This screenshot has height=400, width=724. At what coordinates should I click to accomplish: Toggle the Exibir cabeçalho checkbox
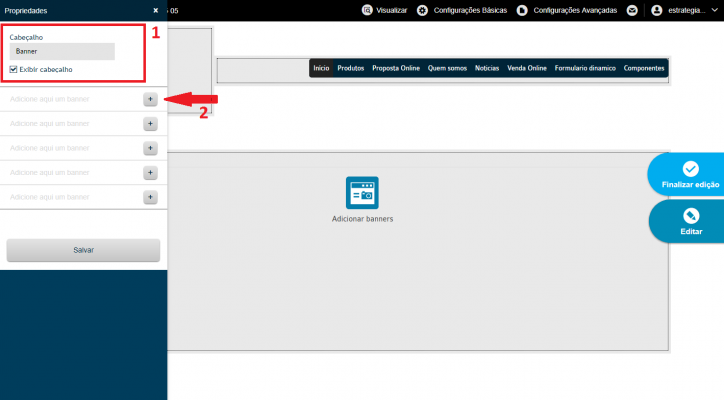pyautogui.click(x=13, y=69)
